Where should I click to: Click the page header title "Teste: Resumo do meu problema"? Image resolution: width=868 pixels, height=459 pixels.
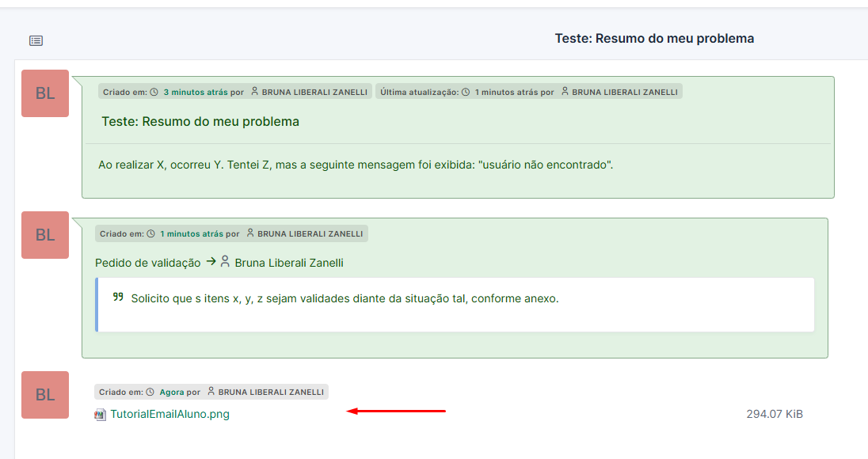pyautogui.click(x=654, y=38)
